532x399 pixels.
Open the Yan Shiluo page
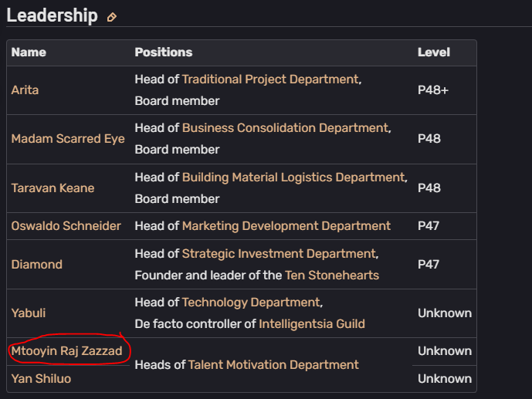point(41,379)
